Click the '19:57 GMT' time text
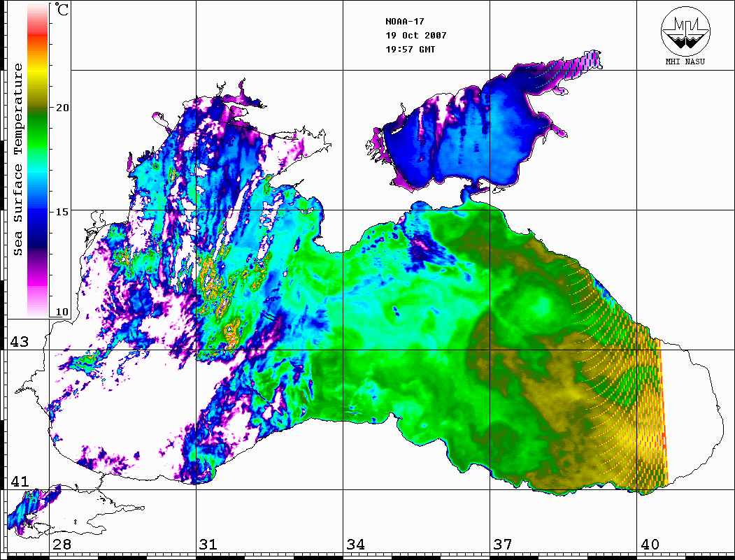This screenshot has width=735, height=560. (x=410, y=50)
